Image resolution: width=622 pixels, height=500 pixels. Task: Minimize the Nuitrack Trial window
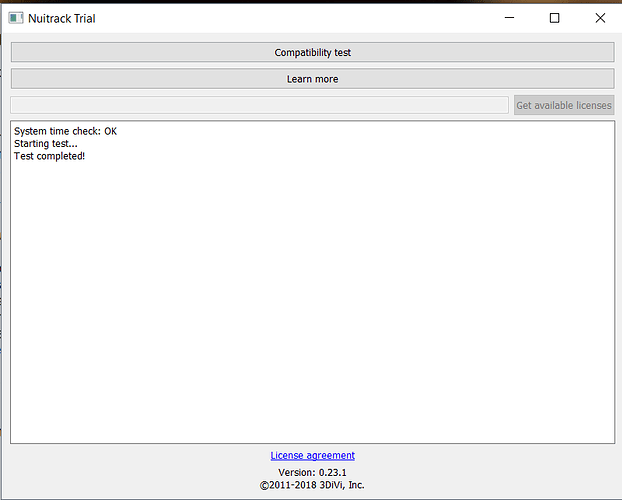[x=509, y=18]
